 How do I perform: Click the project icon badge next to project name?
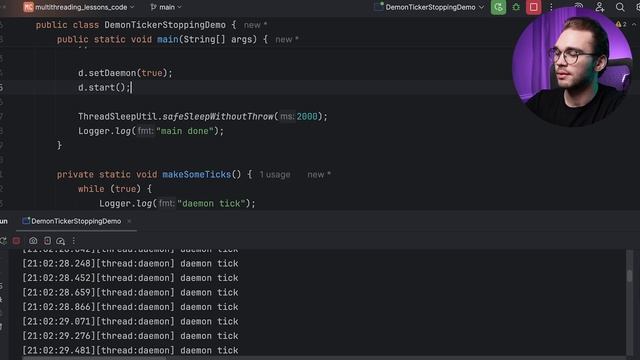point(28,7)
